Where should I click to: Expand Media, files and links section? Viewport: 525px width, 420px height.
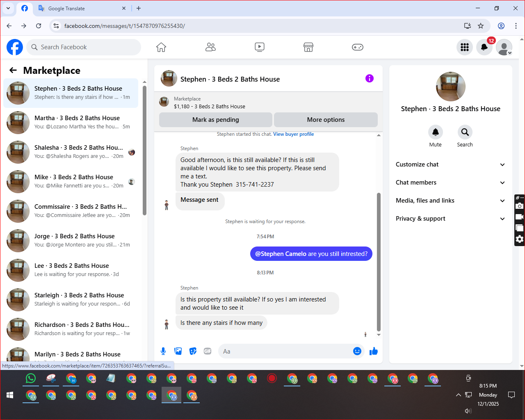click(450, 201)
